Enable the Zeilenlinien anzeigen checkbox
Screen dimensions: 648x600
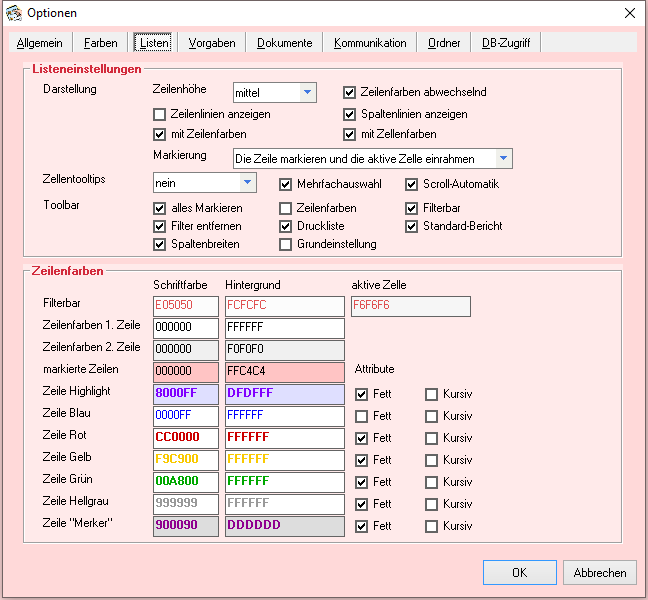[x=160, y=114]
